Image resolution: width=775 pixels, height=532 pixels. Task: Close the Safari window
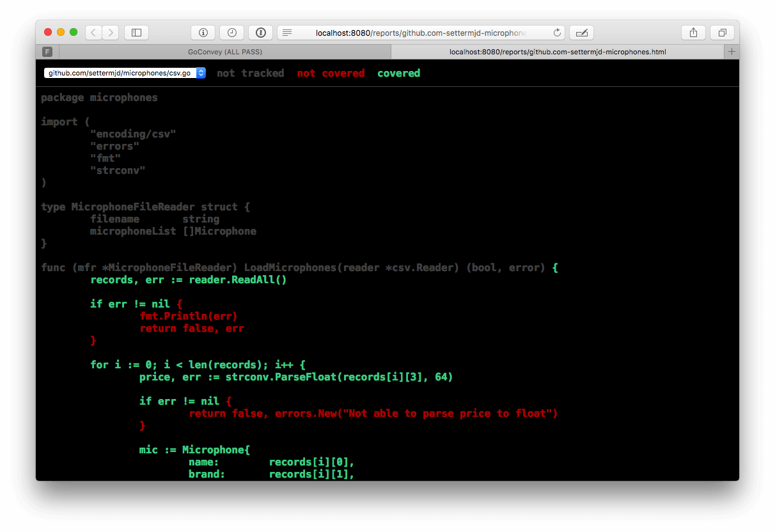pyautogui.click(x=48, y=33)
